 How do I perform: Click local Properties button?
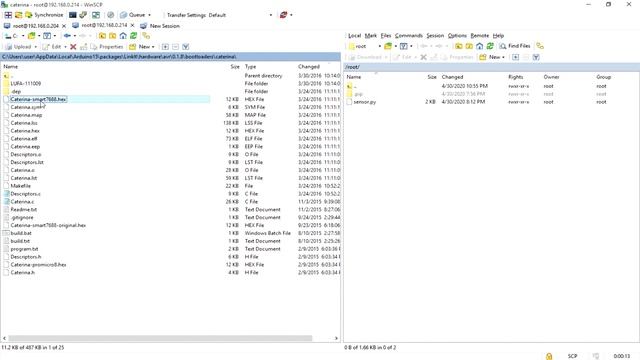tap(107, 47)
